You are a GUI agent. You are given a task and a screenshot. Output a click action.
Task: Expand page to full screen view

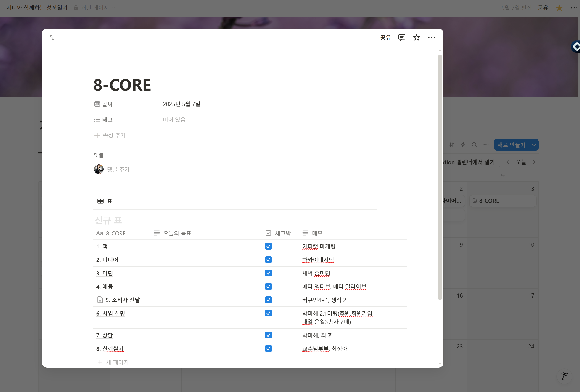tap(52, 38)
